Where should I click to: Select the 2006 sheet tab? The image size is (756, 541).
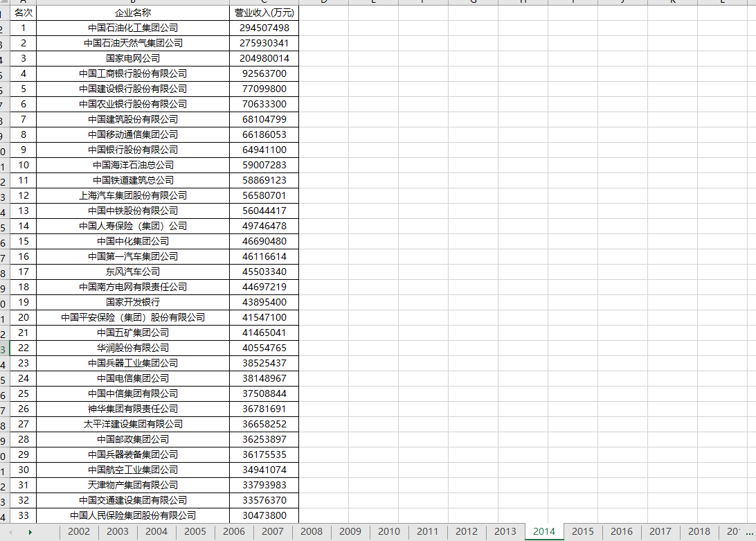(234, 531)
